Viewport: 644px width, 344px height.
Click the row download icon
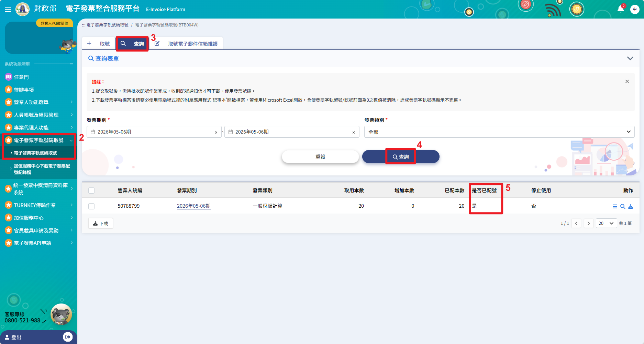click(631, 206)
